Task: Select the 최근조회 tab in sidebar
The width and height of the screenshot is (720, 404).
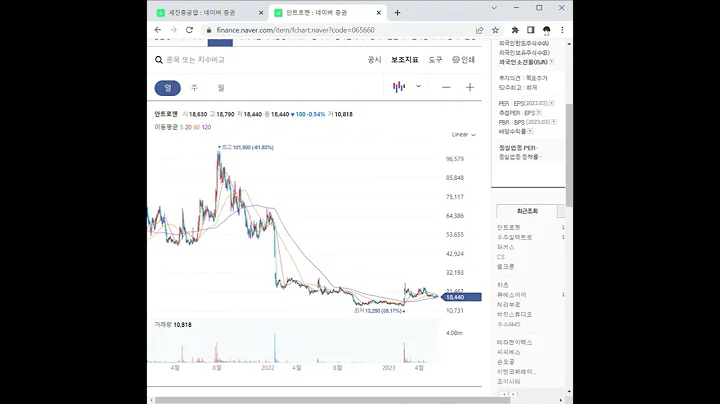Action: point(527,211)
